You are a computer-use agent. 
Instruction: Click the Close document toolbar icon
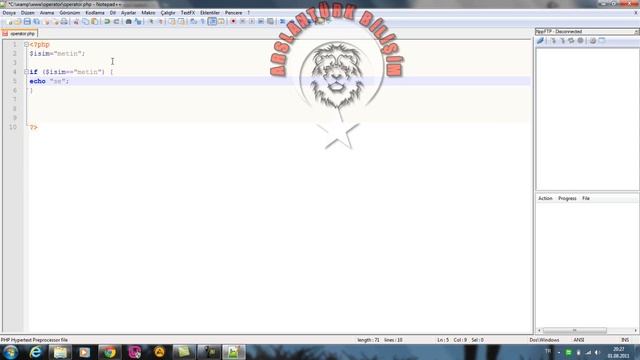point(46,21)
